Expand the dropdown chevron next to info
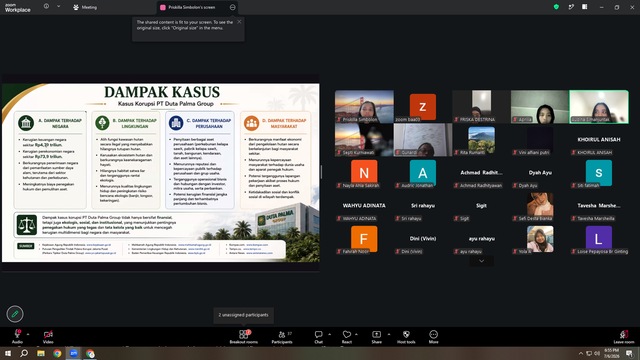The image size is (640, 360). point(58,7)
